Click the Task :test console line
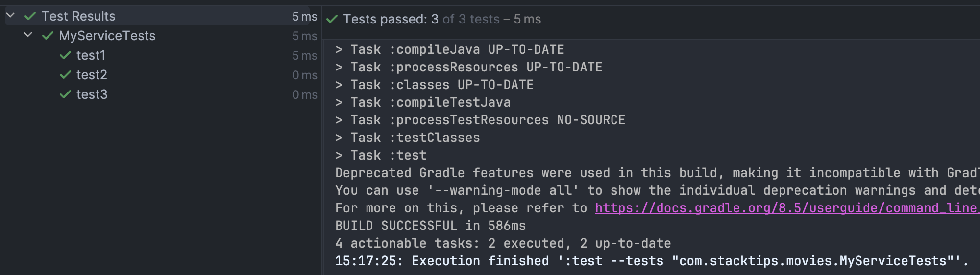The width and height of the screenshot is (980, 275). (x=381, y=155)
